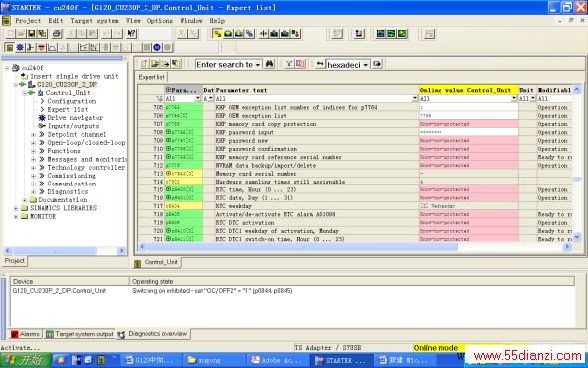Click the Parameter text column header
The image size is (588, 368).
[317, 90]
